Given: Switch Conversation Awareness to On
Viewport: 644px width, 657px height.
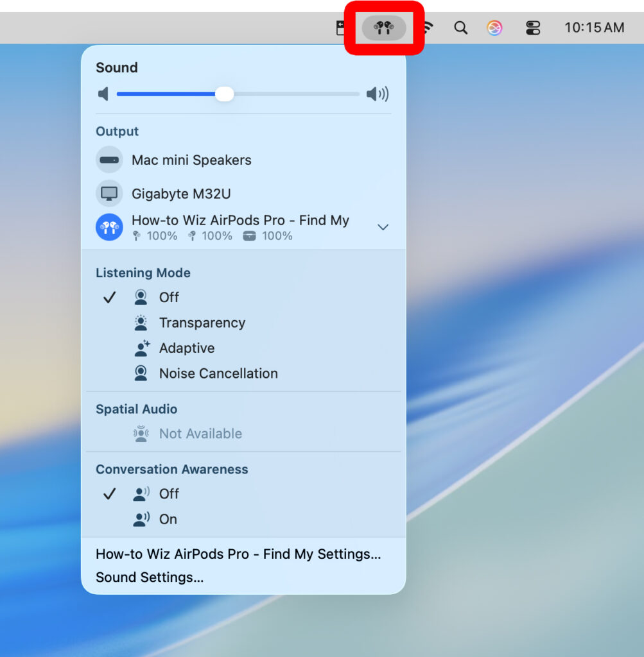Looking at the screenshot, I should click(168, 519).
